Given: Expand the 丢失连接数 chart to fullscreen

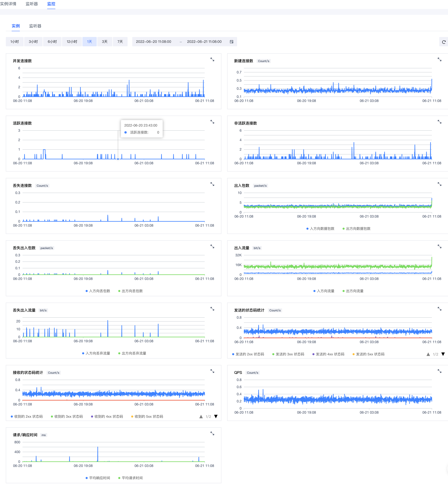Looking at the screenshot, I should 212,184.
